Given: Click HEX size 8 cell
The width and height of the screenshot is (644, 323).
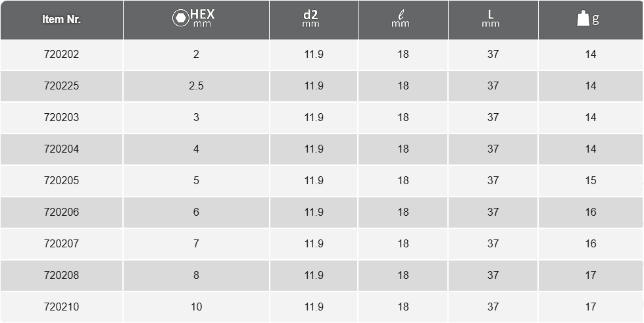Looking at the screenshot, I should click(196, 275).
